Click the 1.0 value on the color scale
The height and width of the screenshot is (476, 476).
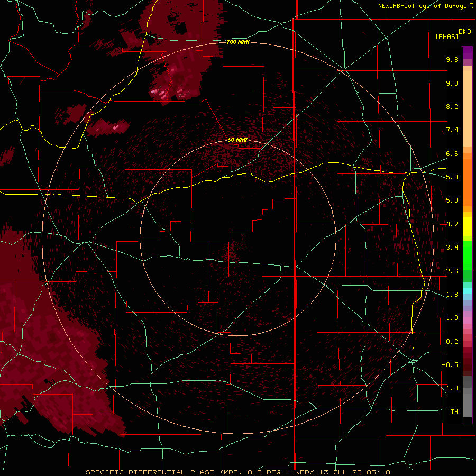(x=452, y=318)
